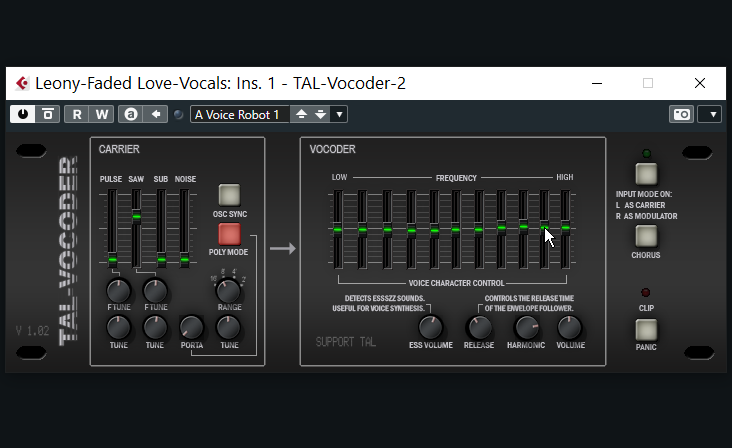Image resolution: width=732 pixels, height=448 pixels.
Task: Click the copy A to B arrow icon
Action: pyautogui.click(x=156, y=114)
